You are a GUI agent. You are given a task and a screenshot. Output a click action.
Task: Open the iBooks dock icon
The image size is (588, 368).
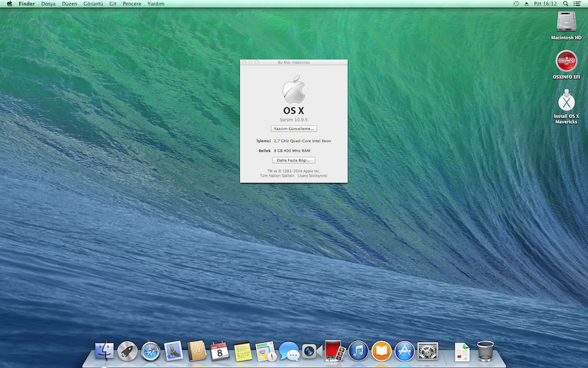click(x=381, y=351)
